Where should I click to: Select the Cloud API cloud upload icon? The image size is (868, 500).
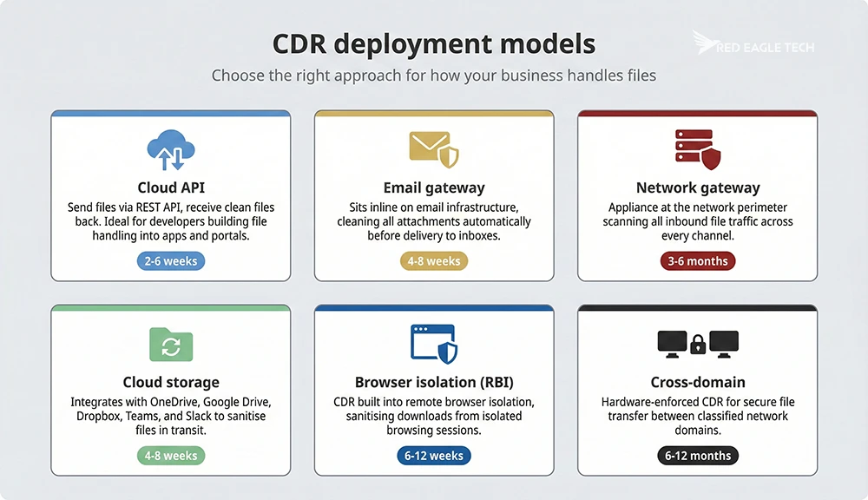(x=170, y=149)
